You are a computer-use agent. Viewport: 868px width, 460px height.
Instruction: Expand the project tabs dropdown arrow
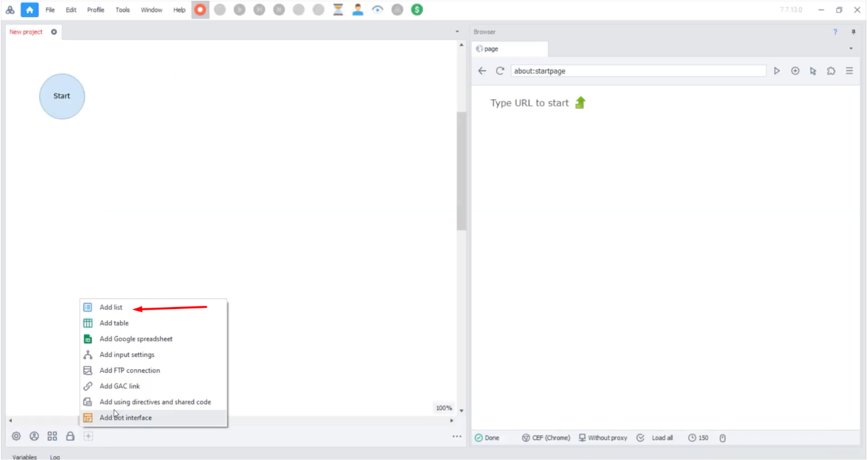coord(457,32)
